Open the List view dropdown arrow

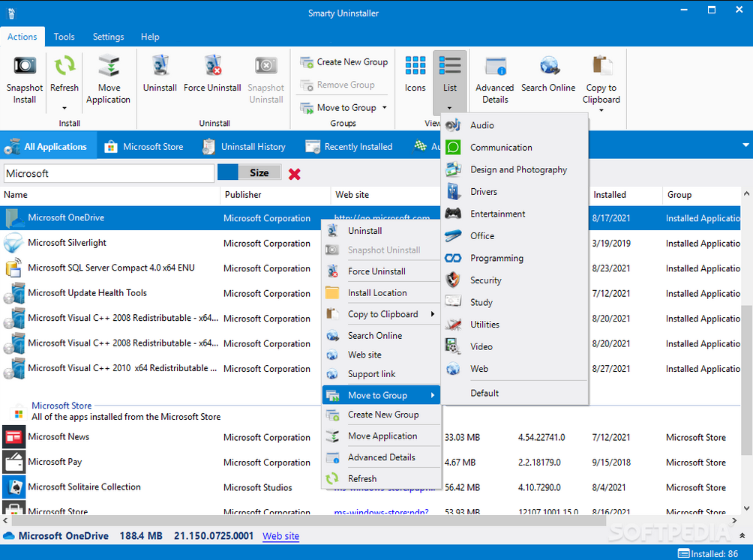pos(449,108)
